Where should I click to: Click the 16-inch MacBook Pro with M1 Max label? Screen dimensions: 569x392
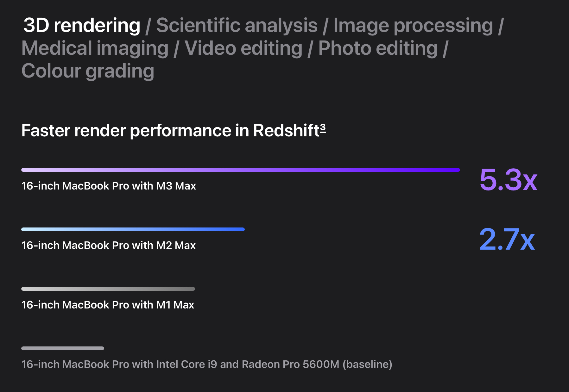point(108,305)
